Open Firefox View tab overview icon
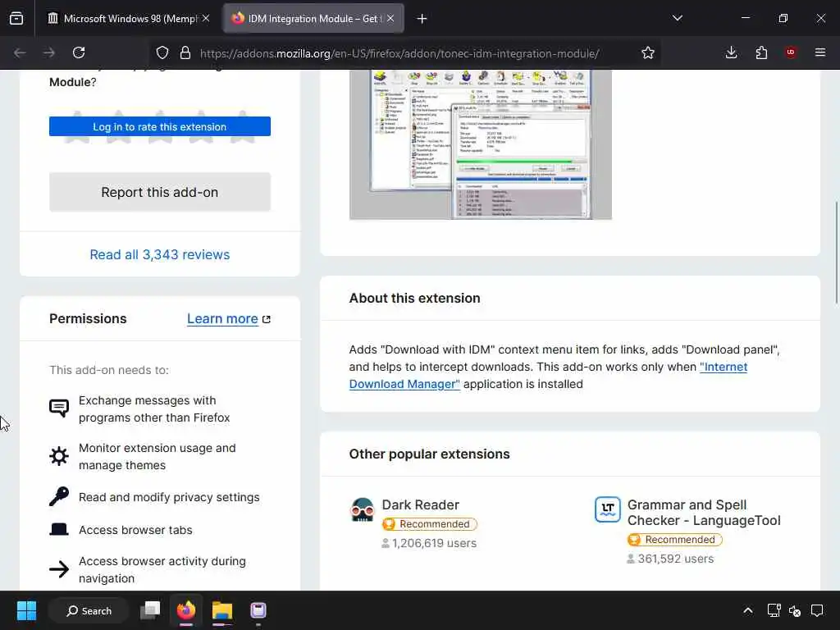The height and width of the screenshot is (630, 840). (x=16, y=19)
